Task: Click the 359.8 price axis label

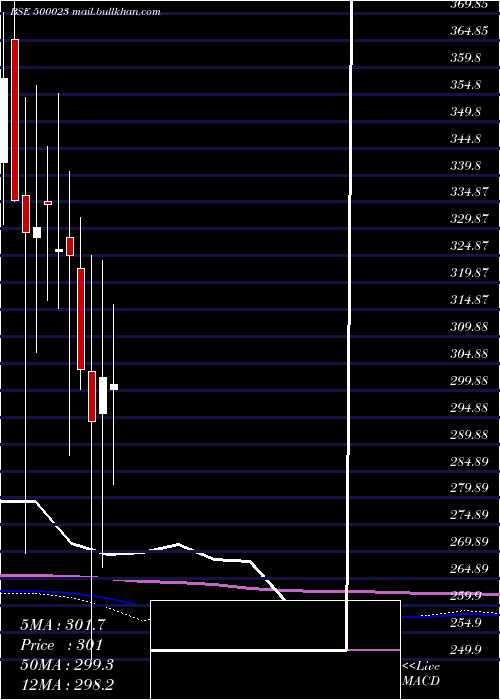Action: pos(466,58)
